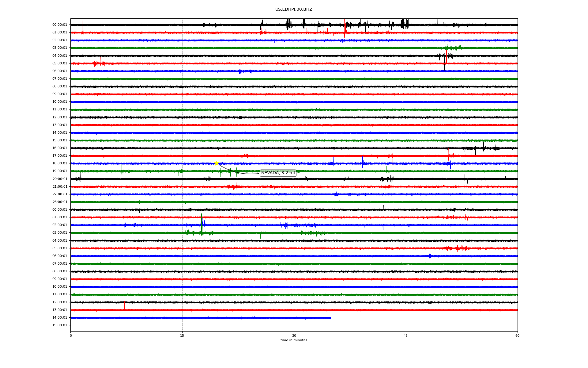Image resolution: width=588 pixels, height=368 pixels.
Task: Click the 15 tick on the time axis
Action: tap(182, 335)
